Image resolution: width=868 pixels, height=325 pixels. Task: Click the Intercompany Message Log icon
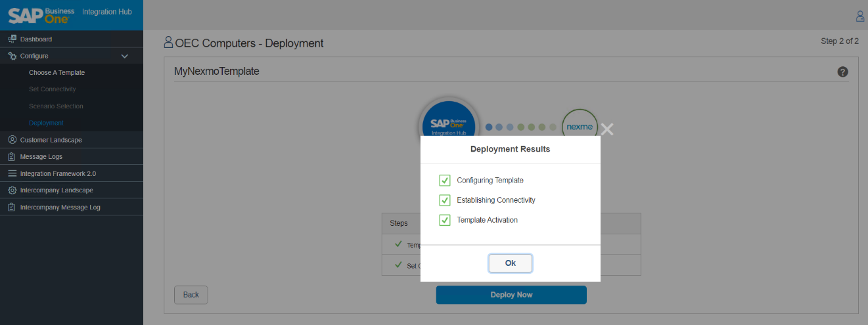(x=12, y=207)
